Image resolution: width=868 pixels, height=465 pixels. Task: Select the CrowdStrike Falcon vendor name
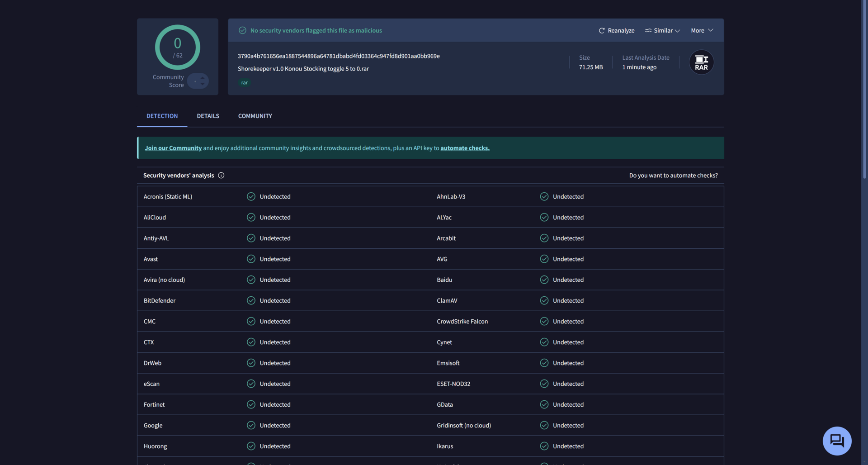point(462,321)
